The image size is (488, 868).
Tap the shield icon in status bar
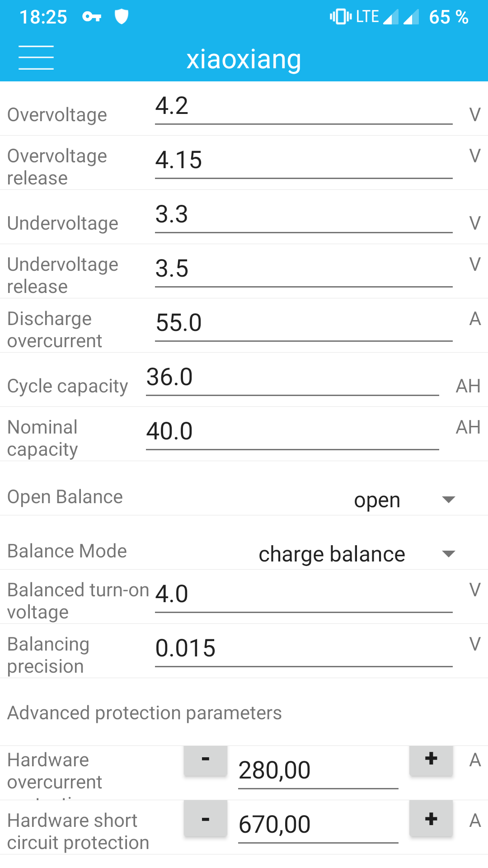click(x=122, y=17)
